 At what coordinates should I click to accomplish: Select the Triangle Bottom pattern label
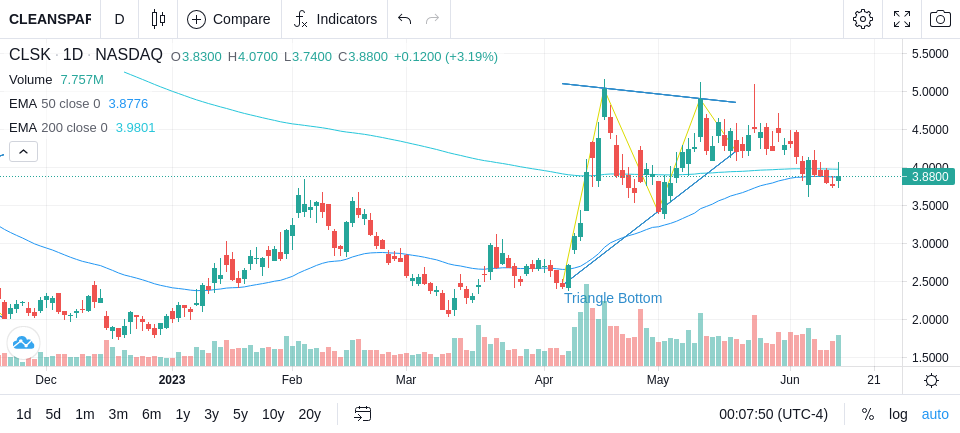click(613, 298)
